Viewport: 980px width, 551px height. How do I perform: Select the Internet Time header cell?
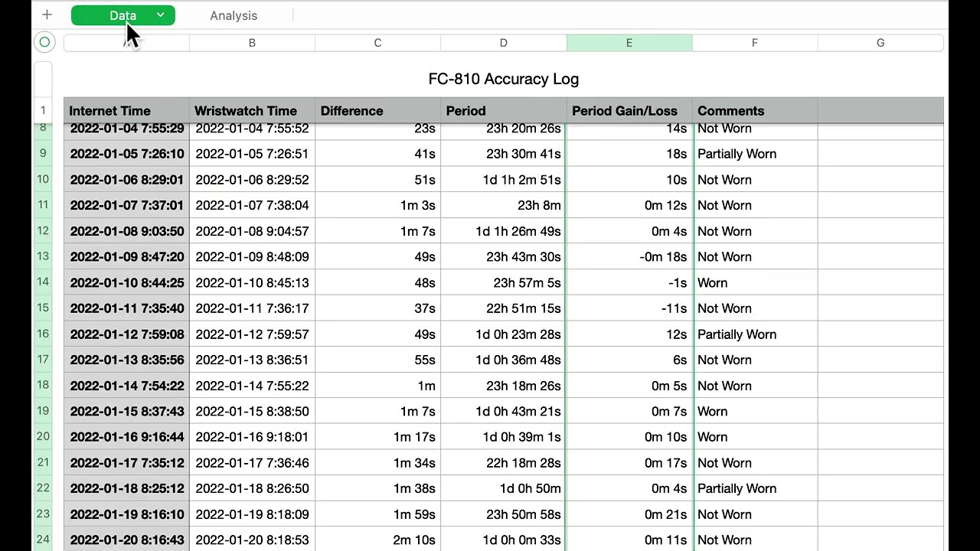[126, 111]
